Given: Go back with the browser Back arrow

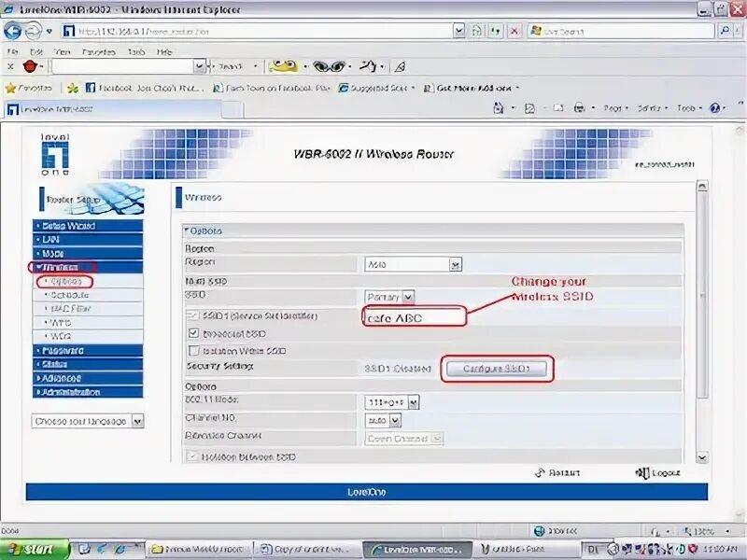Looking at the screenshot, I should [12, 32].
